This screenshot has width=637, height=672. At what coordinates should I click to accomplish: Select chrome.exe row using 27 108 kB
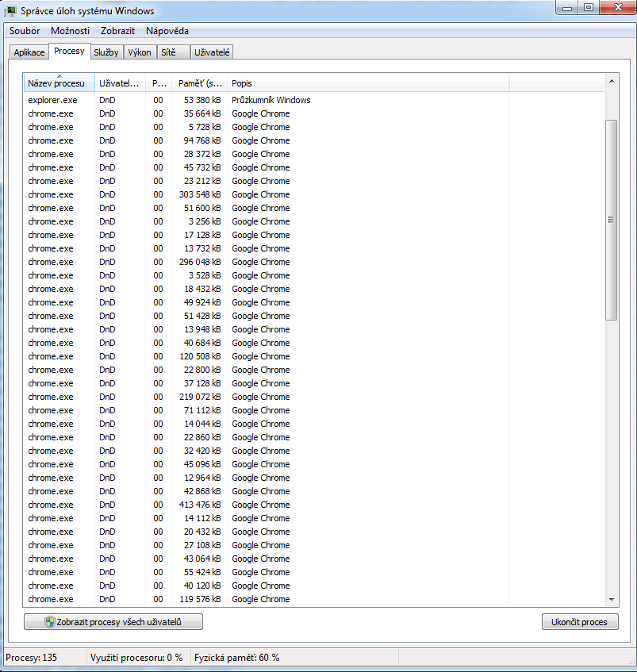click(x=267, y=546)
